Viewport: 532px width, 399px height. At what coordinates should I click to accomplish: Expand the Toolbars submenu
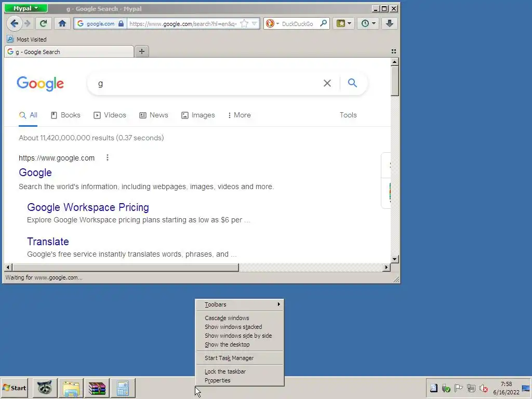(240, 304)
